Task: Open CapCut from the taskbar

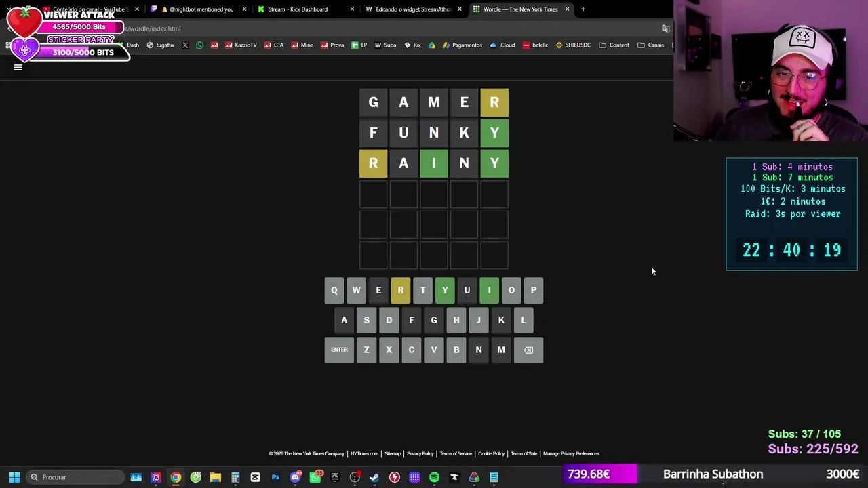Action: pos(255,477)
